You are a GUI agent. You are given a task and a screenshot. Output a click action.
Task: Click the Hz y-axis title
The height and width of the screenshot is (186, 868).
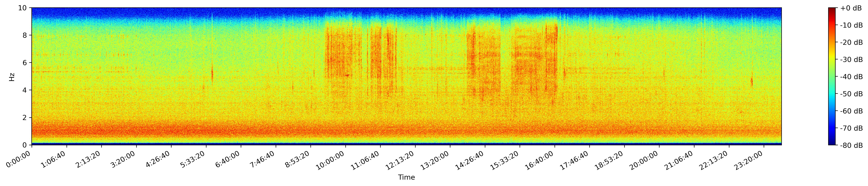point(12,77)
